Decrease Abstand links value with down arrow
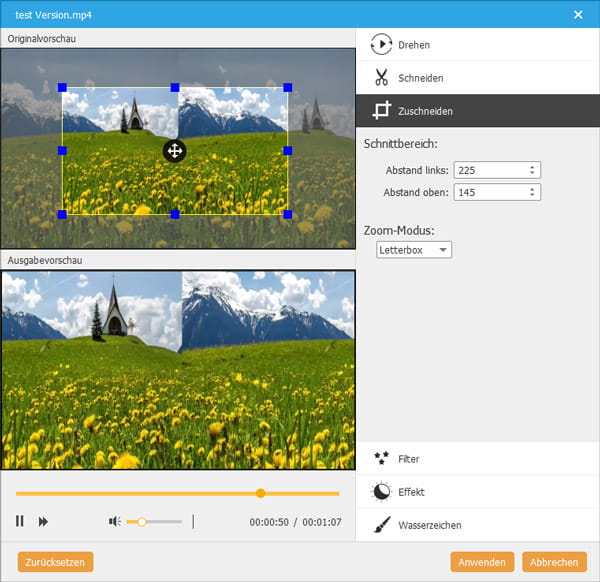This screenshot has width=600, height=582. pos(532,173)
